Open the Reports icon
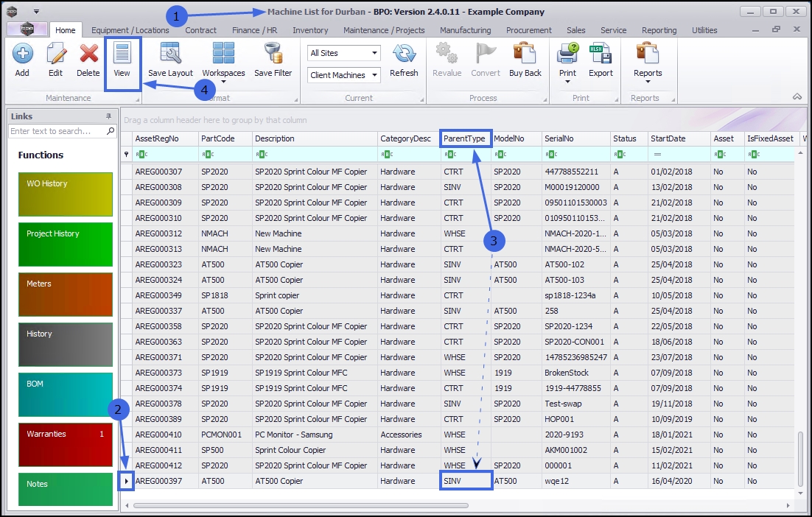The width and height of the screenshot is (812, 517). [648, 53]
